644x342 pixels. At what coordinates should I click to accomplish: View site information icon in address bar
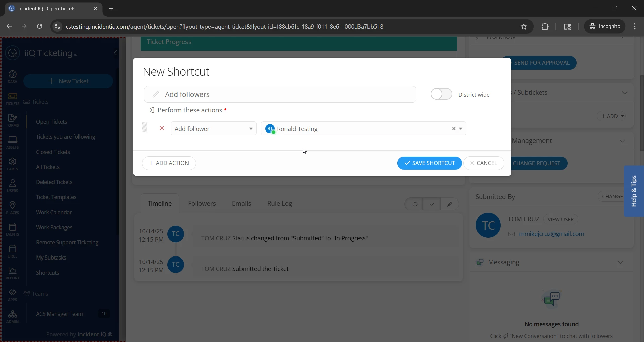pyautogui.click(x=57, y=26)
